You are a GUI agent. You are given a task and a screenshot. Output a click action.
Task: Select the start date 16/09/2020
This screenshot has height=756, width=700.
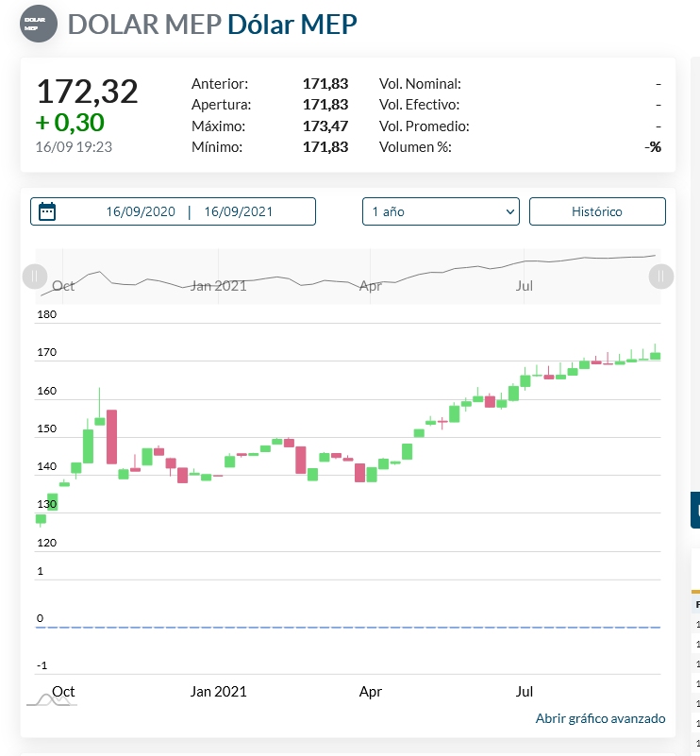pos(141,211)
